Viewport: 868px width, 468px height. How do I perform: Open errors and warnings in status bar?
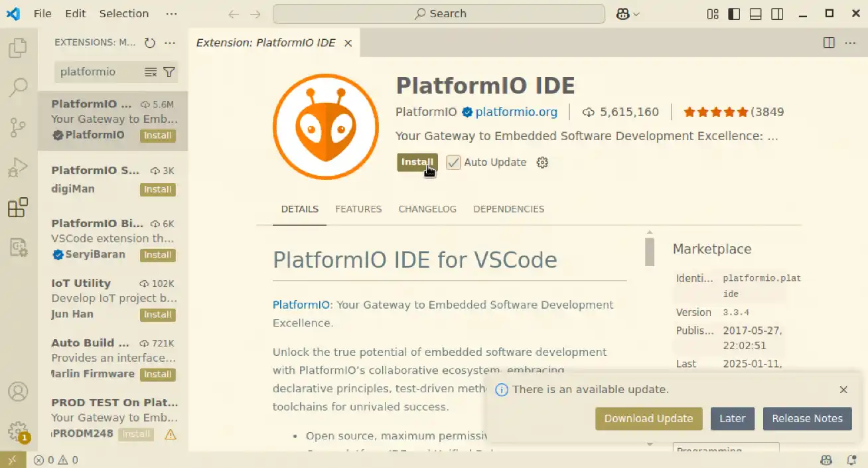(x=56, y=460)
